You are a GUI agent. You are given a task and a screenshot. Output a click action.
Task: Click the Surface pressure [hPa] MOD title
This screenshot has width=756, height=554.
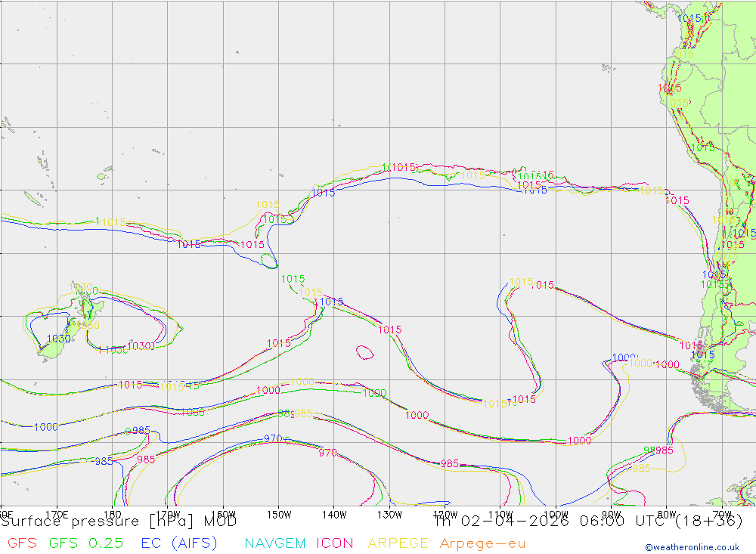click(119, 522)
